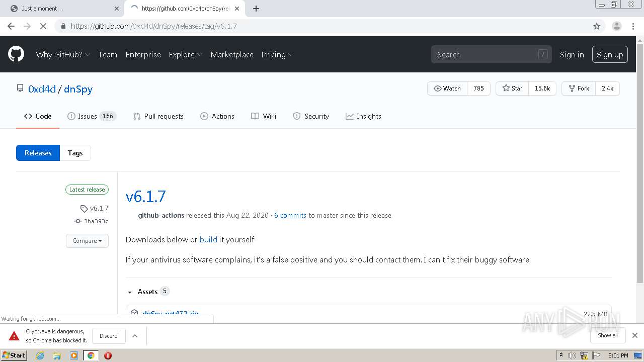Expand the Pricing dropdown menu
Image resolution: width=644 pixels, height=362 pixels.
(277, 54)
